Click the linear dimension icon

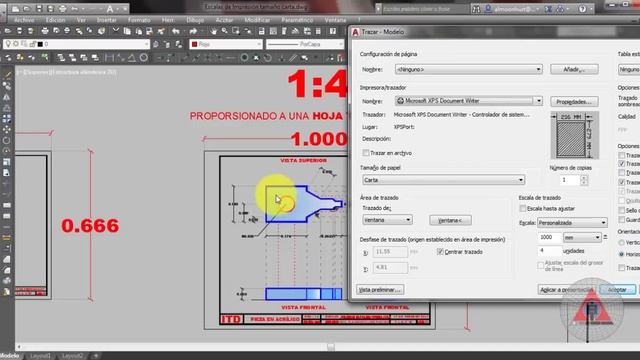click(x=109, y=58)
